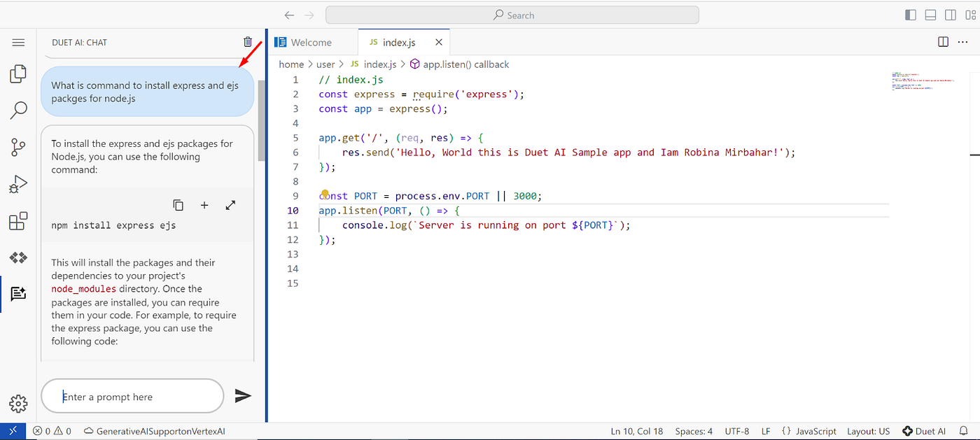Open the Explorer files view

18,73
